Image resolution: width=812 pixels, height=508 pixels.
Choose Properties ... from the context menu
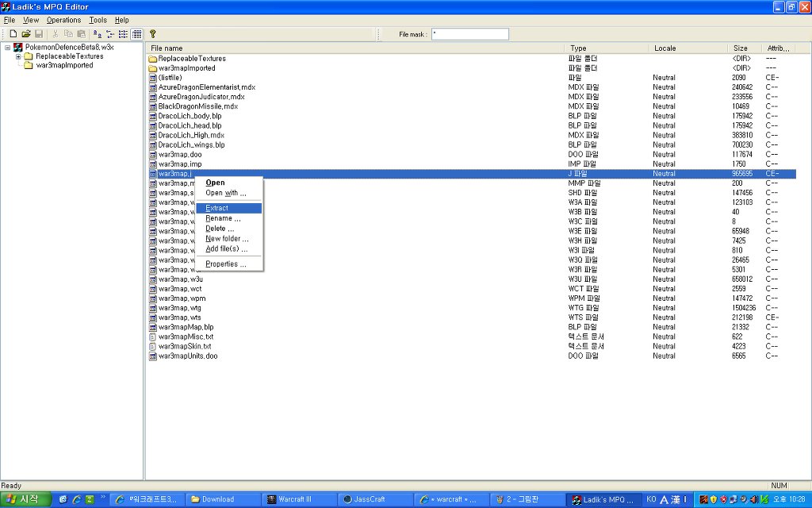click(229, 264)
